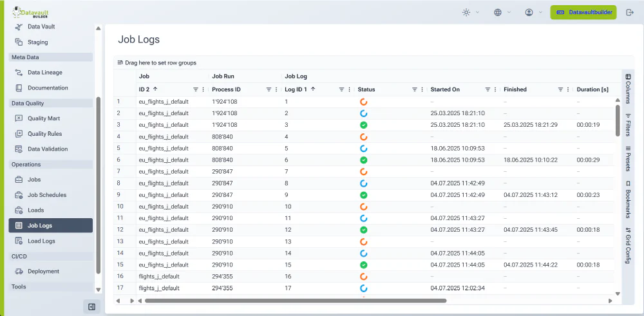Select Job Logs in sidebar
Image resolution: width=644 pixels, height=316 pixels.
(50, 225)
